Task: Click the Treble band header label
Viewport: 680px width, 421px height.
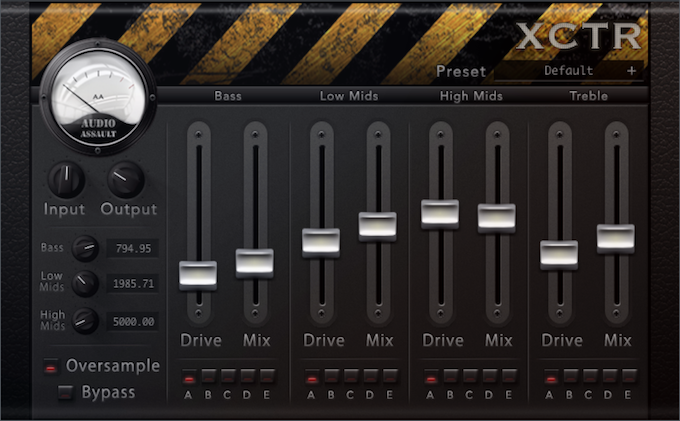Action: [588, 96]
